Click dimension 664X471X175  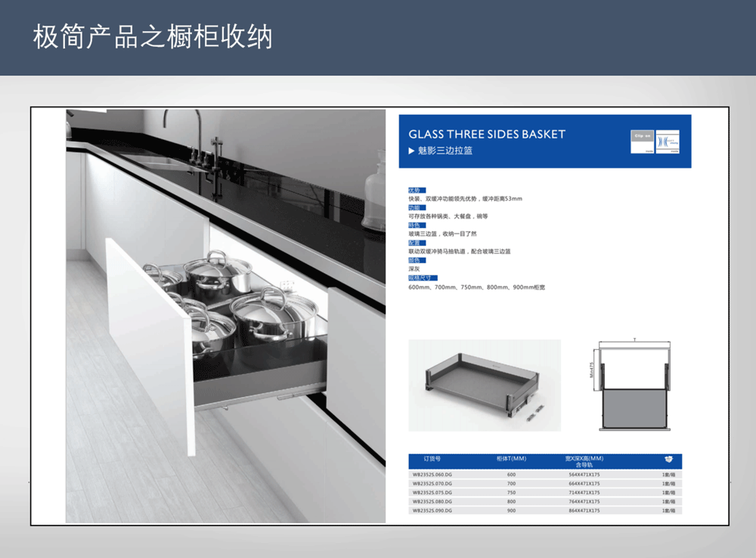[584, 483]
